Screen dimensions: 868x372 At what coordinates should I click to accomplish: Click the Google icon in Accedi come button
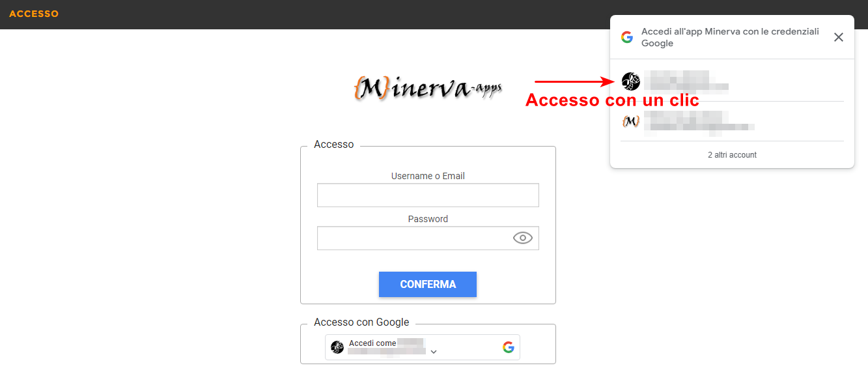[x=509, y=347]
